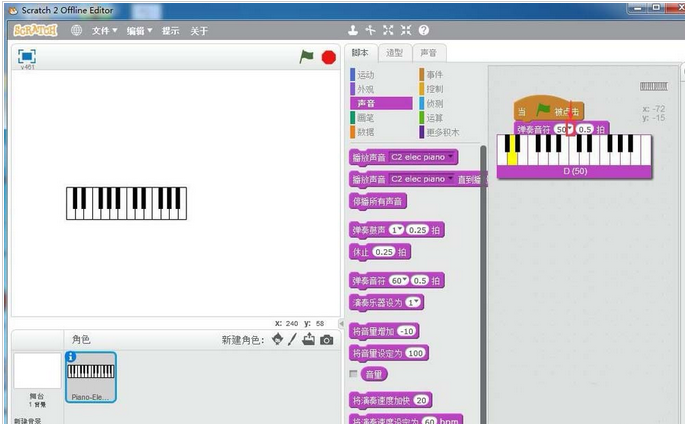This screenshot has width=685, height=424.
Task: Select the 运算 block category
Action: pyautogui.click(x=432, y=117)
